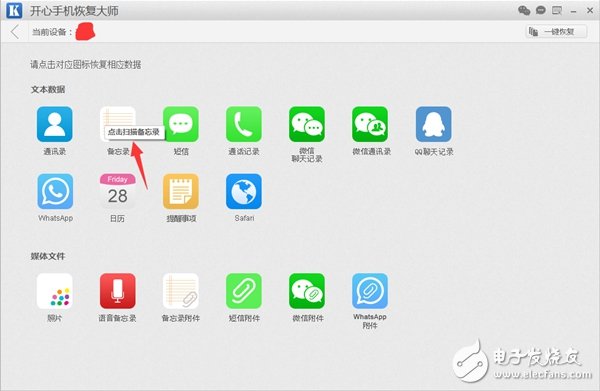
Task: Select the 提醒事项 reminders icon
Action: click(x=181, y=191)
